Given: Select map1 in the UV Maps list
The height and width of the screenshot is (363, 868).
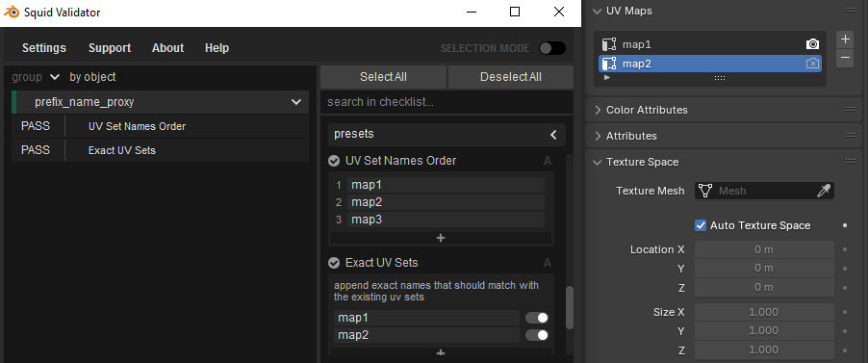Looking at the screenshot, I should click(710, 44).
